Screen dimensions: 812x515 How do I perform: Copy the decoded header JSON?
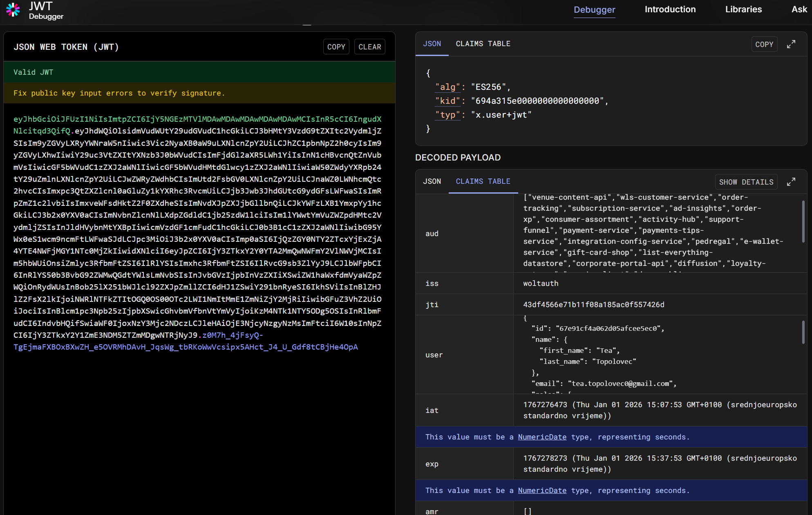pos(764,44)
